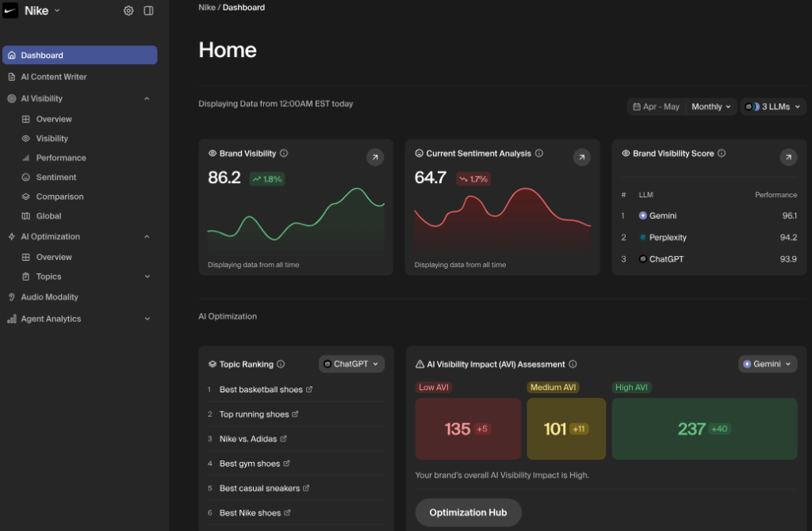
Task: Click the settings gear icon near Nike
Action: (128, 11)
